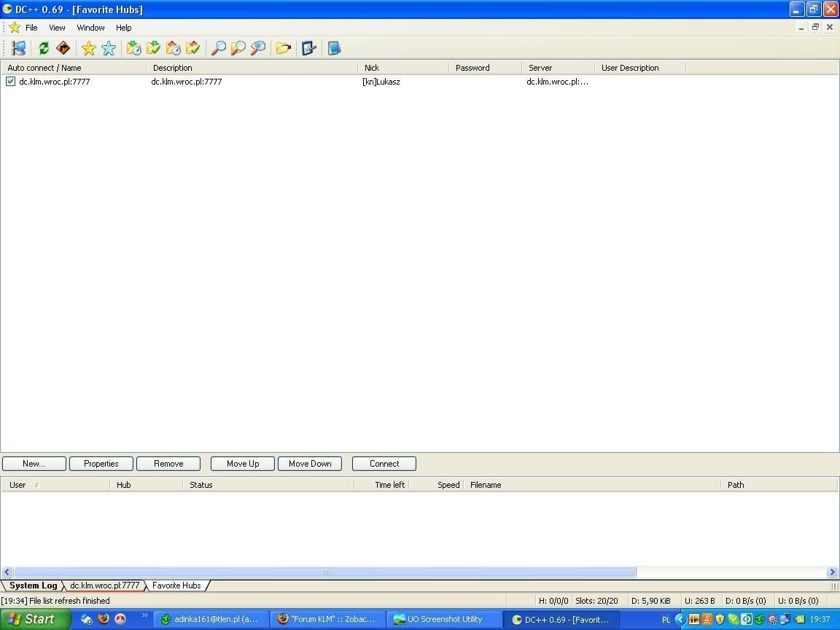Image resolution: width=840 pixels, height=630 pixels.
Task: Open the Search Spy toolbar icon
Action: 258,48
